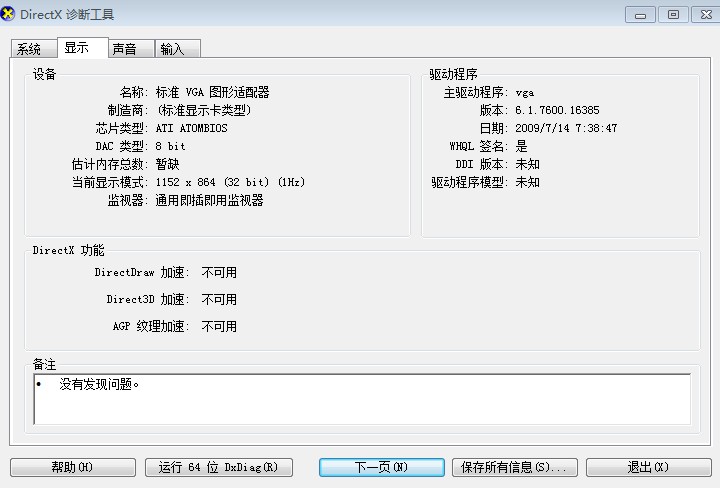Click manufacturer value (标准显示卡类型)

pyautogui.click(x=204, y=110)
